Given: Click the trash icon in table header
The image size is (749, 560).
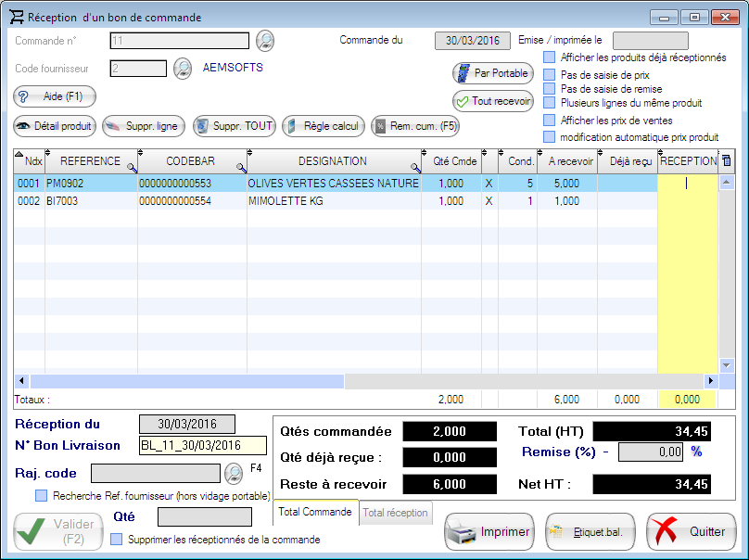Looking at the screenshot, I should [x=726, y=161].
